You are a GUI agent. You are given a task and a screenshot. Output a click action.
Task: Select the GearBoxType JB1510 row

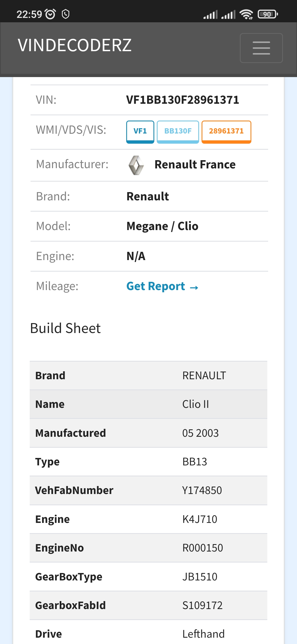pyautogui.click(x=148, y=577)
